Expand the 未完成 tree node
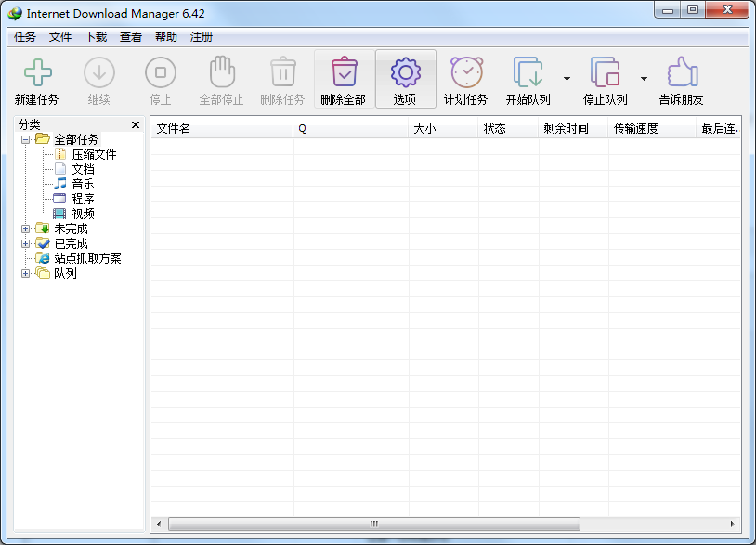The width and height of the screenshot is (756, 545). pos(26,228)
